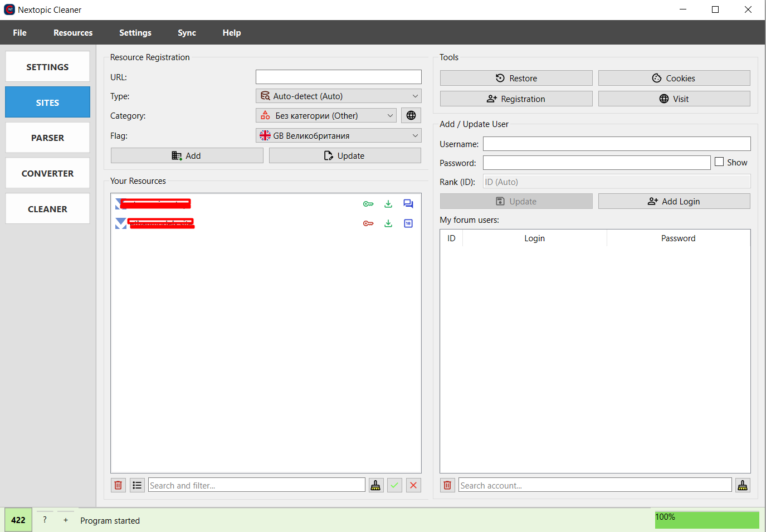This screenshot has height=532, width=766.
Task: Click the green checkmark icon under resources list
Action: tap(394, 485)
